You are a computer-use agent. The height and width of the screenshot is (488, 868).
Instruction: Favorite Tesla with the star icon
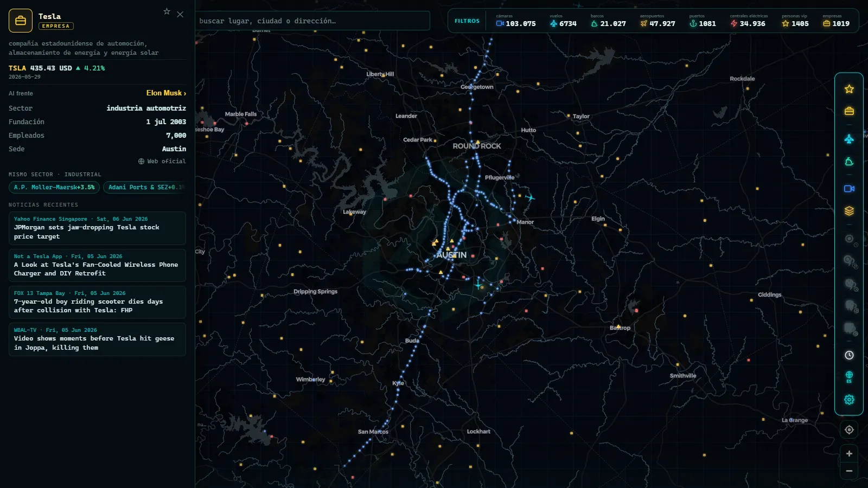click(167, 11)
